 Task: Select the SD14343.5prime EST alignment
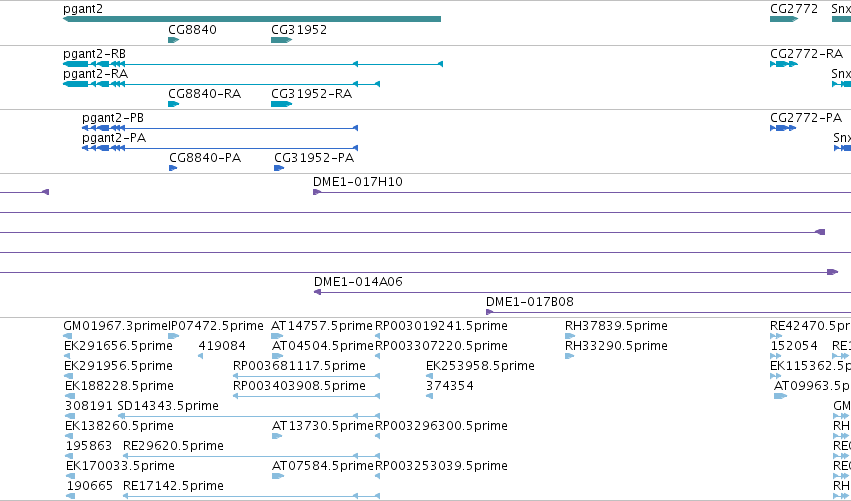click(249, 416)
